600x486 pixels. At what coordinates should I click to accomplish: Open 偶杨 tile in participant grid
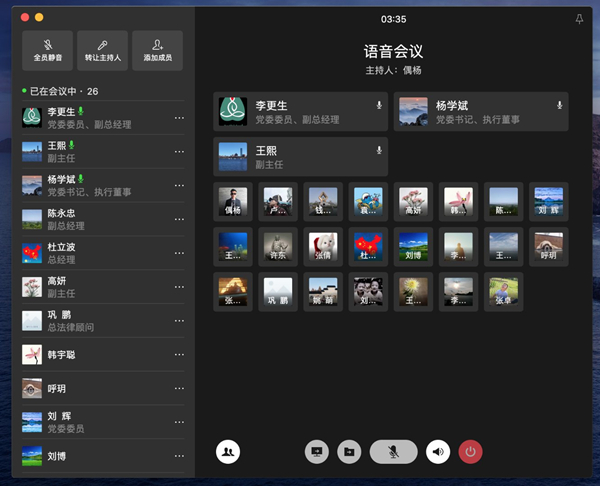point(233,202)
